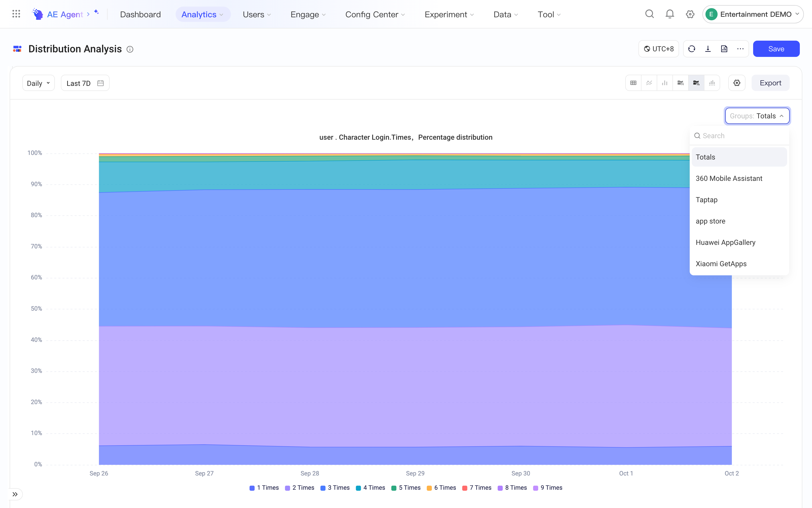Screen dimensions: 812x508
Task: Select the stacked bar chart view
Action: click(712, 83)
